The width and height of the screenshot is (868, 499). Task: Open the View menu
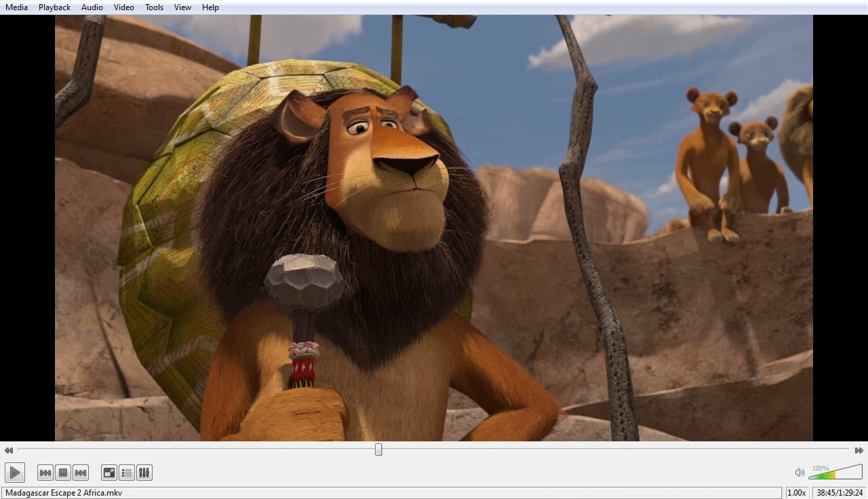click(x=182, y=7)
